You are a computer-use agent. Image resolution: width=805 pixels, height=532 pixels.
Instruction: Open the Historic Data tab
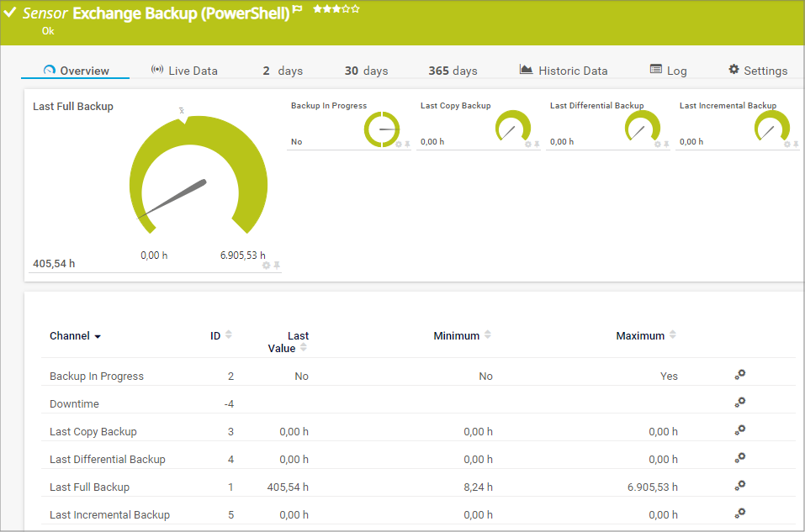coord(563,71)
